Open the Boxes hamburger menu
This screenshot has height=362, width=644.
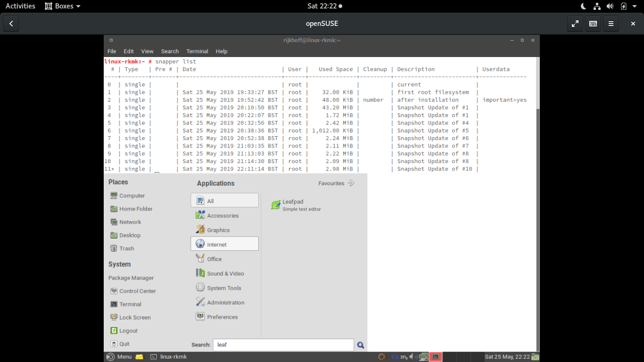[x=611, y=24]
